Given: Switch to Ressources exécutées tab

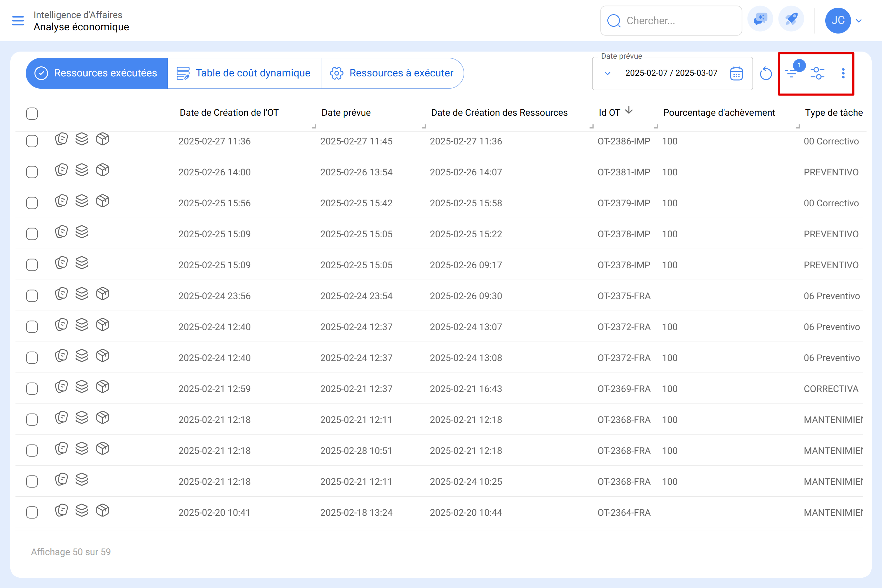Looking at the screenshot, I should click(x=97, y=73).
